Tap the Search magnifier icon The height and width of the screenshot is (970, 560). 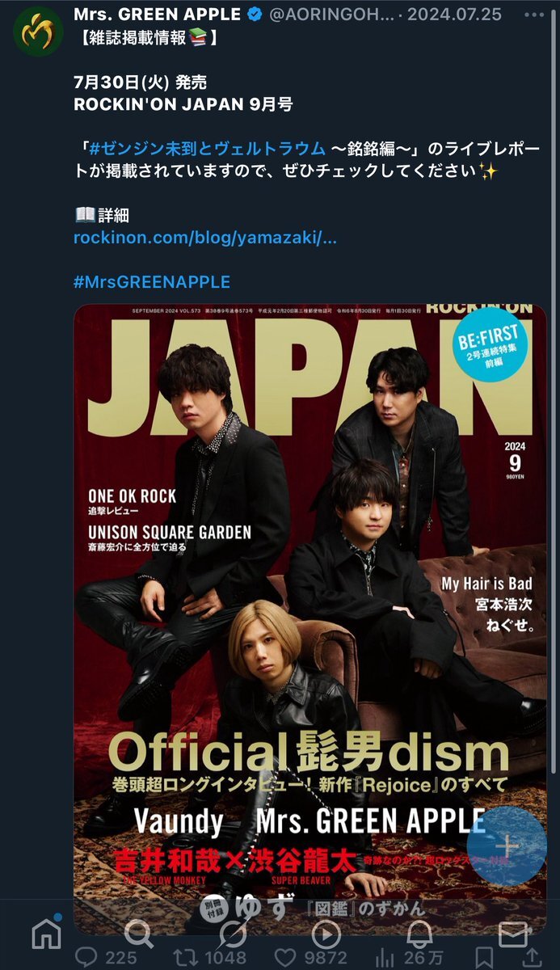click(139, 934)
